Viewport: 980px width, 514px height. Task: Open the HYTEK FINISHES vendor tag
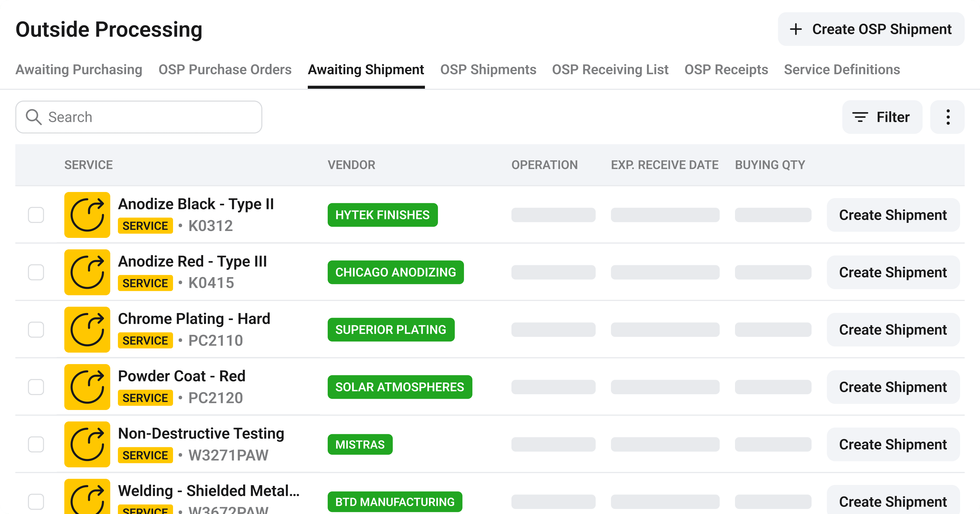pyautogui.click(x=382, y=215)
